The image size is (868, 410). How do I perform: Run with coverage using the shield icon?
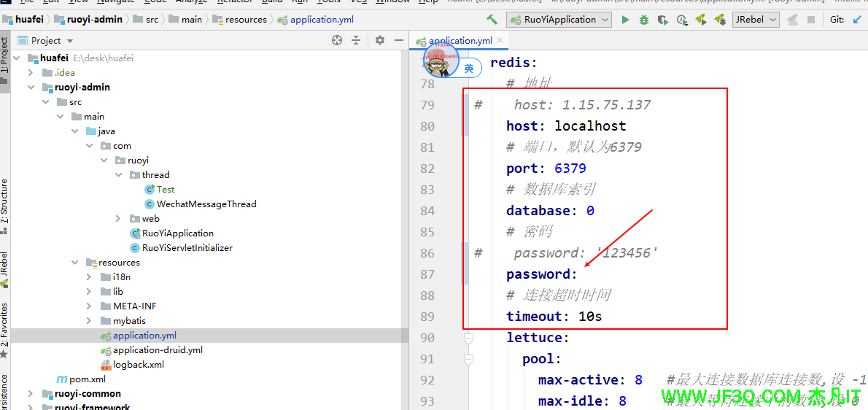coord(663,20)
